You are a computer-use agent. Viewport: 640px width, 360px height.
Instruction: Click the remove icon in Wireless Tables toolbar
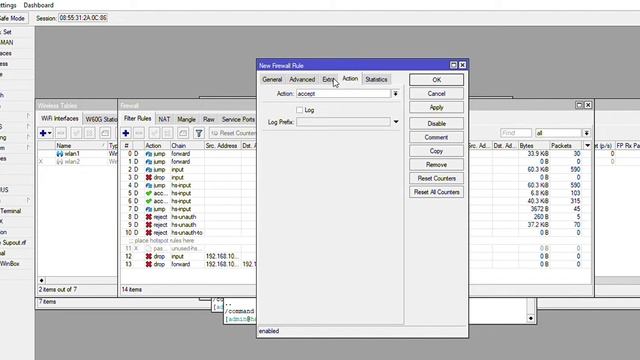click(x=61, y=133)
